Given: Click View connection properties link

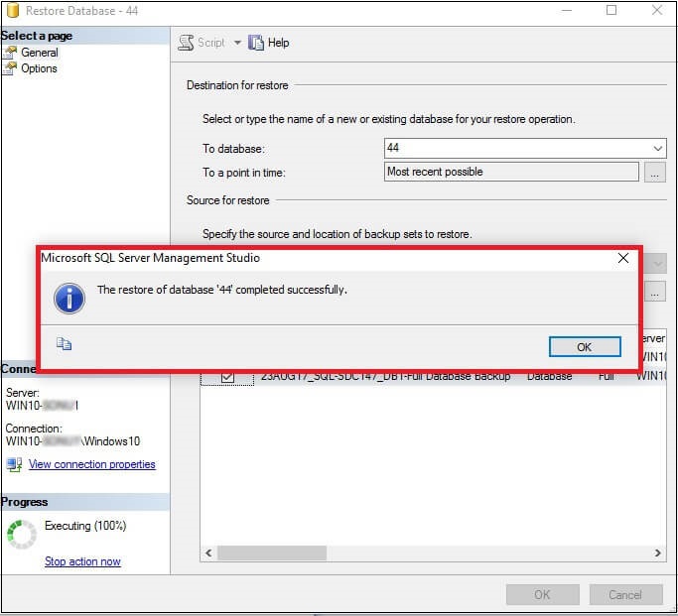Looking at the screenshot, I should (92, 464).
